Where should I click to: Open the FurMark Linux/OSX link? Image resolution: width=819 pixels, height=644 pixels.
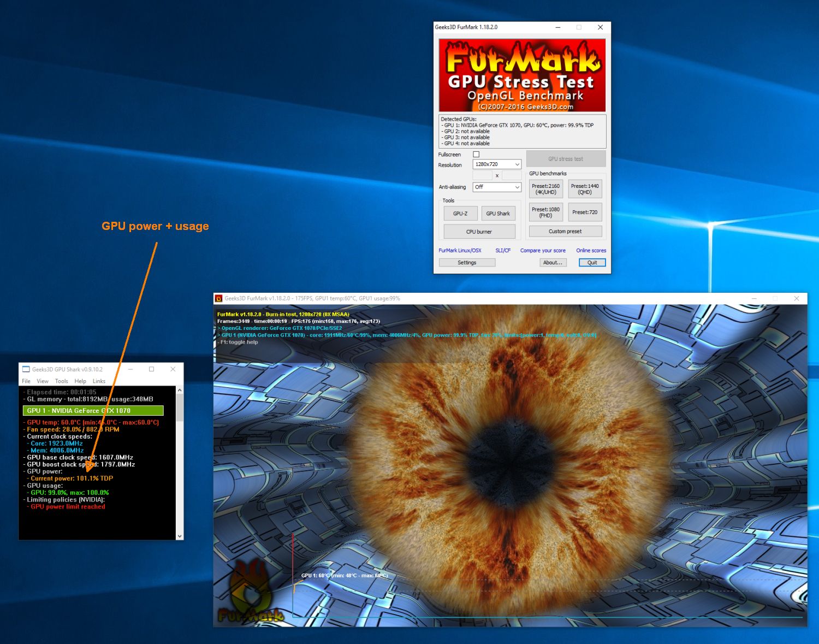[x=460, y=251]
